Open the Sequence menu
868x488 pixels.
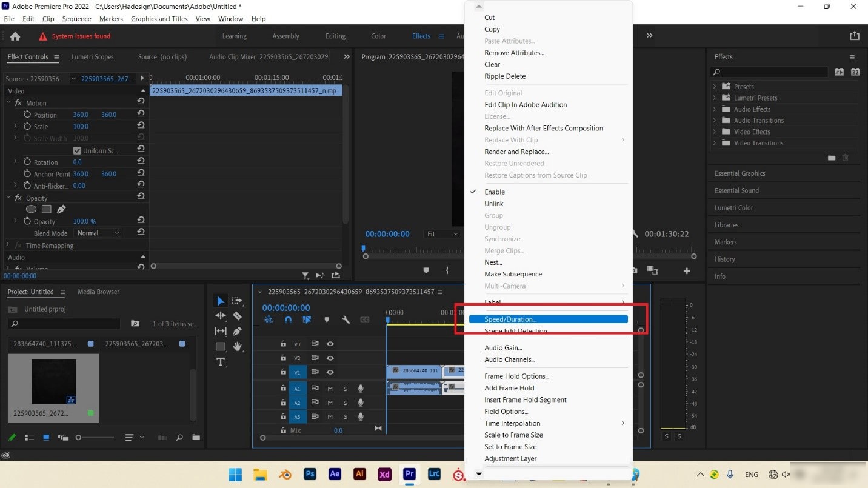point(76,19)
